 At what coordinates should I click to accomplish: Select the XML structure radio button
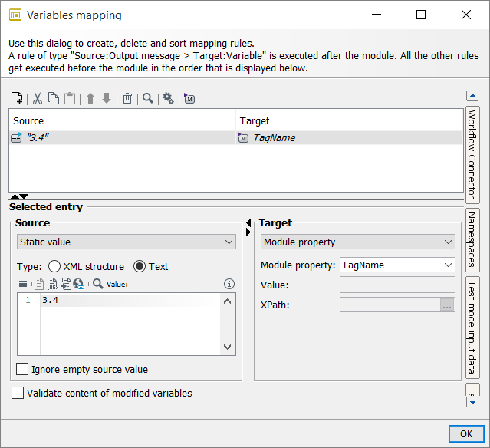pos(54,266)
